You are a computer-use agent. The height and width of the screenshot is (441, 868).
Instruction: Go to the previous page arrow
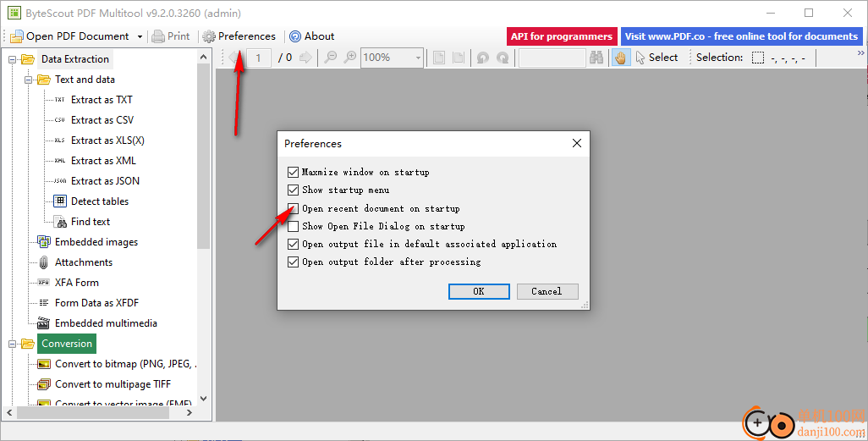pos(234,57)
